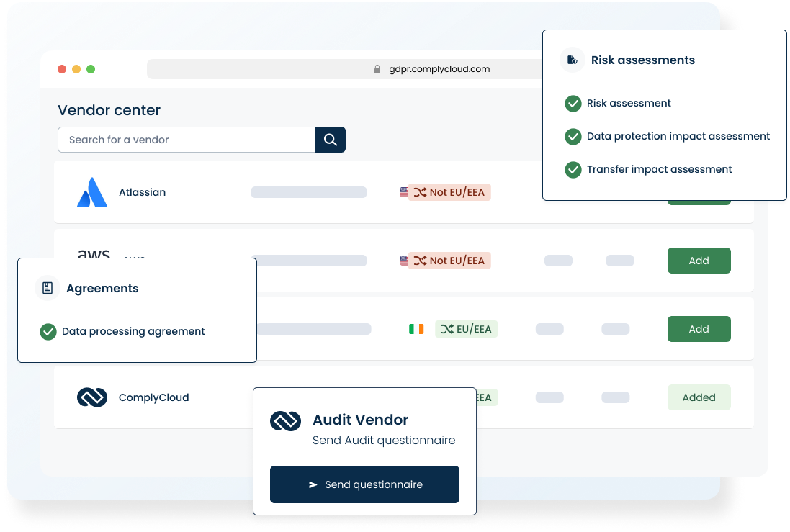Viewport: 790px width, 532px height.
Task: Click the Audit Vendor ComplyCloud logo
Action: click(x=286, y=421)
